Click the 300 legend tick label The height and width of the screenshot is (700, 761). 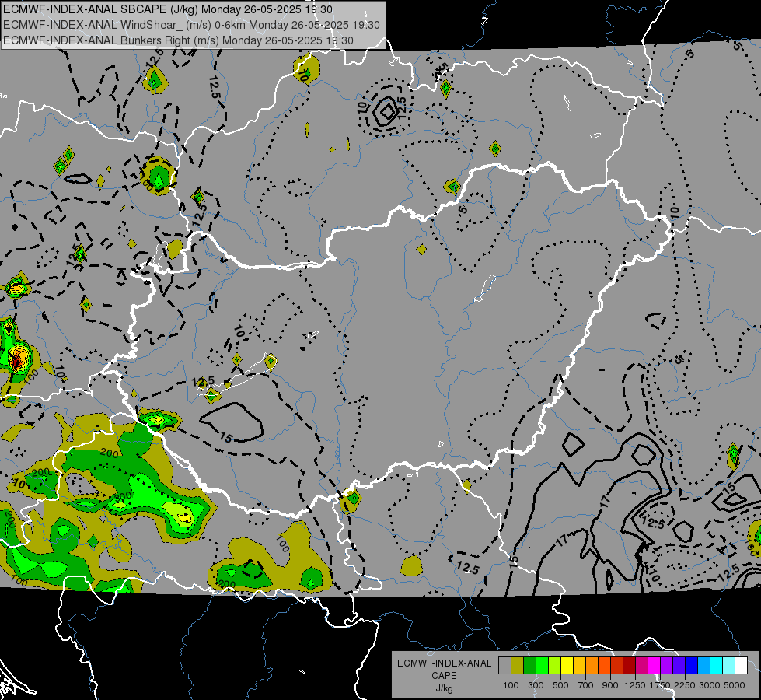pos(536,685)
